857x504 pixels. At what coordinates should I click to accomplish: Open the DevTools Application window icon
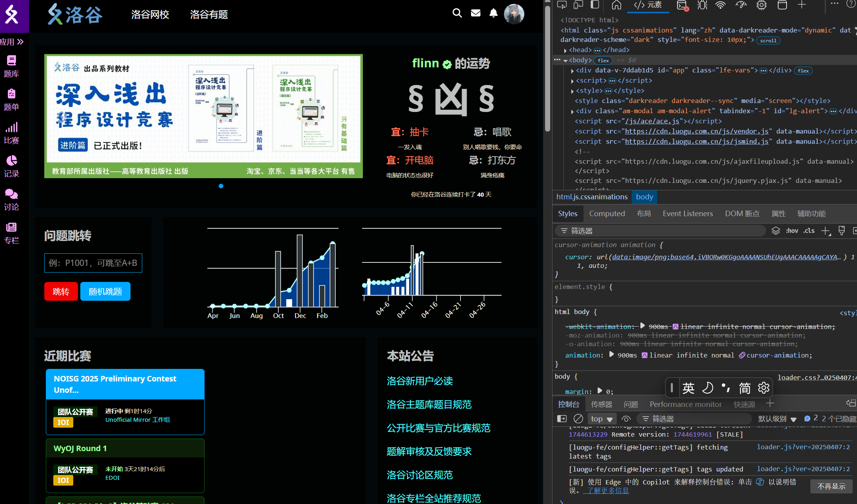click(782, 5)
